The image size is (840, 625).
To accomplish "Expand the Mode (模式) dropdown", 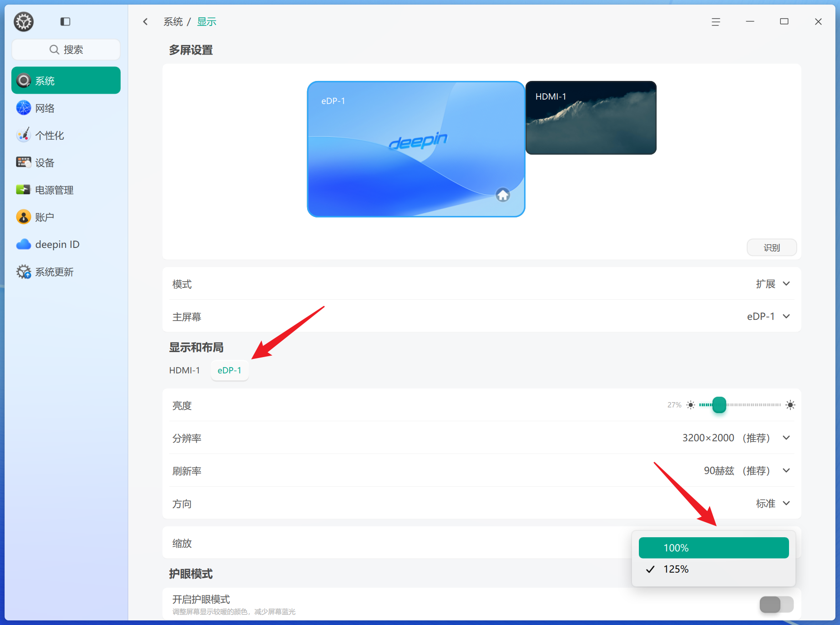I will click(773, 284).
